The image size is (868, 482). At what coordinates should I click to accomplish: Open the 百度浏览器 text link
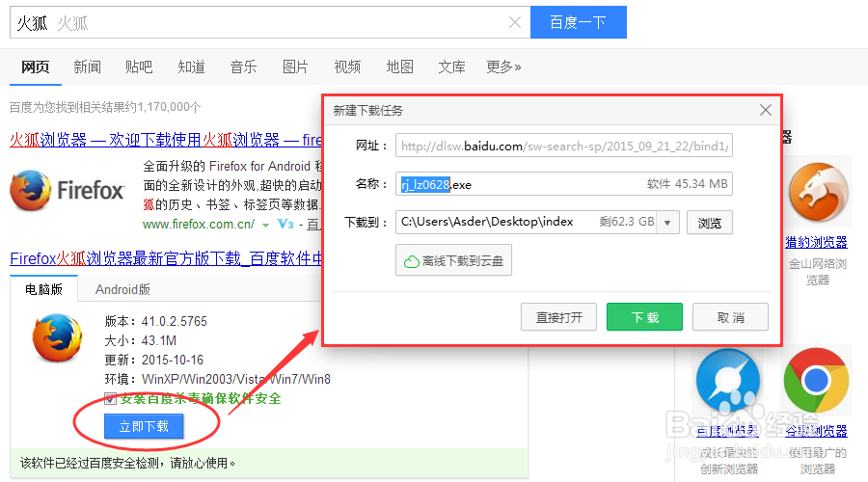tap(727, 431)
